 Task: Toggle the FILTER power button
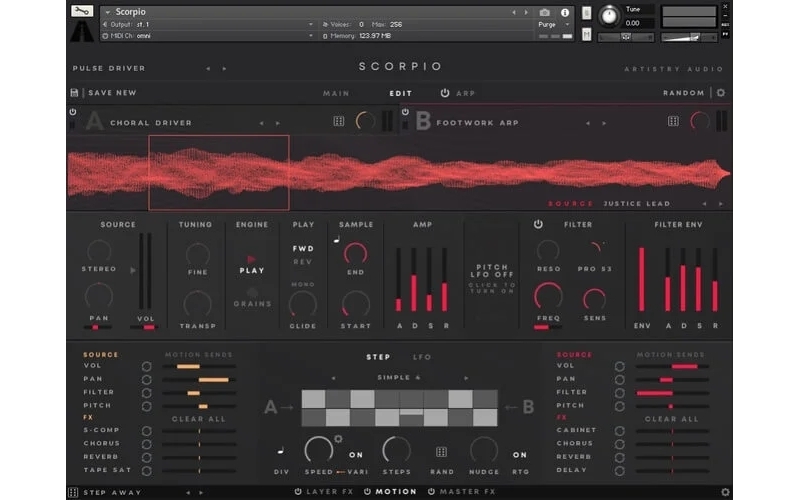pos(538,224)
